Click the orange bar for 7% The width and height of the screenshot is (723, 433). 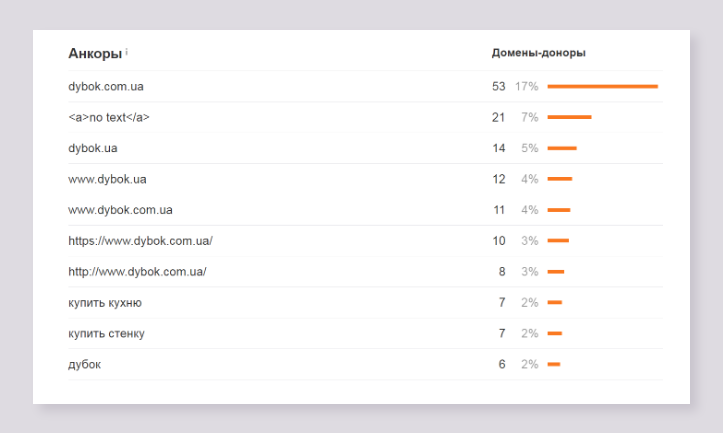(x=569, y=118)
